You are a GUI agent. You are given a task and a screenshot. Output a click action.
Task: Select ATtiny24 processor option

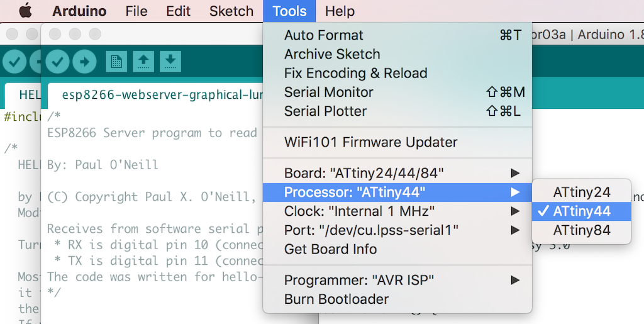click(x=581, y=193)
